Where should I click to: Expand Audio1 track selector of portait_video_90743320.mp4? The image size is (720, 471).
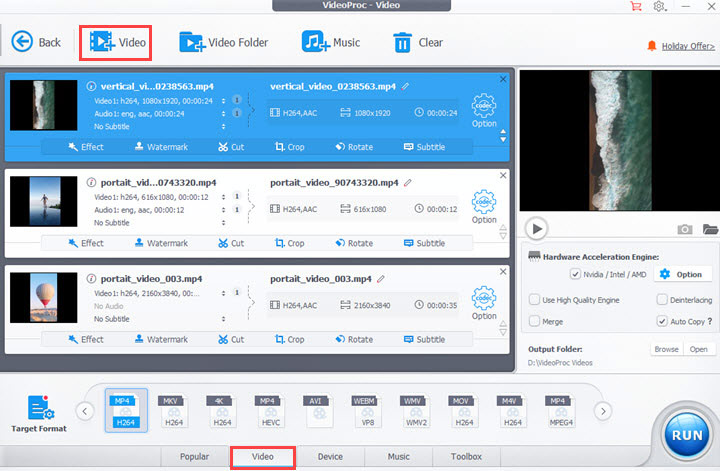[x=224, y=210]
